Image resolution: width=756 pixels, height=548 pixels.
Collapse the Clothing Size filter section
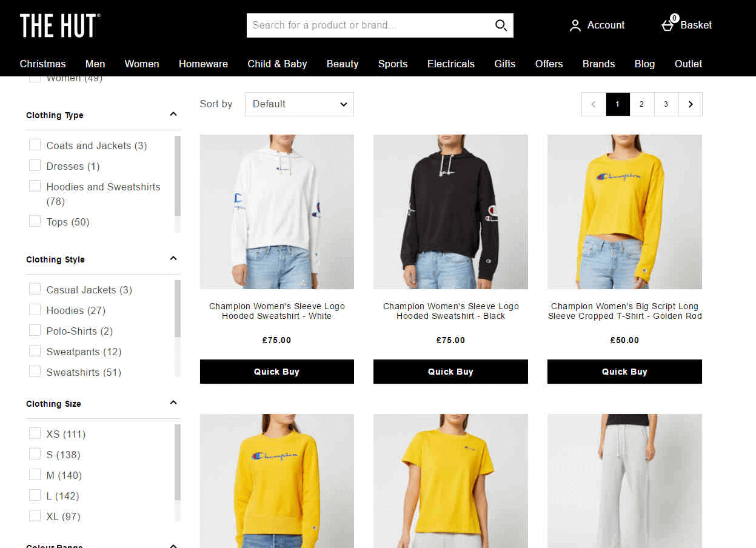click(x=173, y=403)
